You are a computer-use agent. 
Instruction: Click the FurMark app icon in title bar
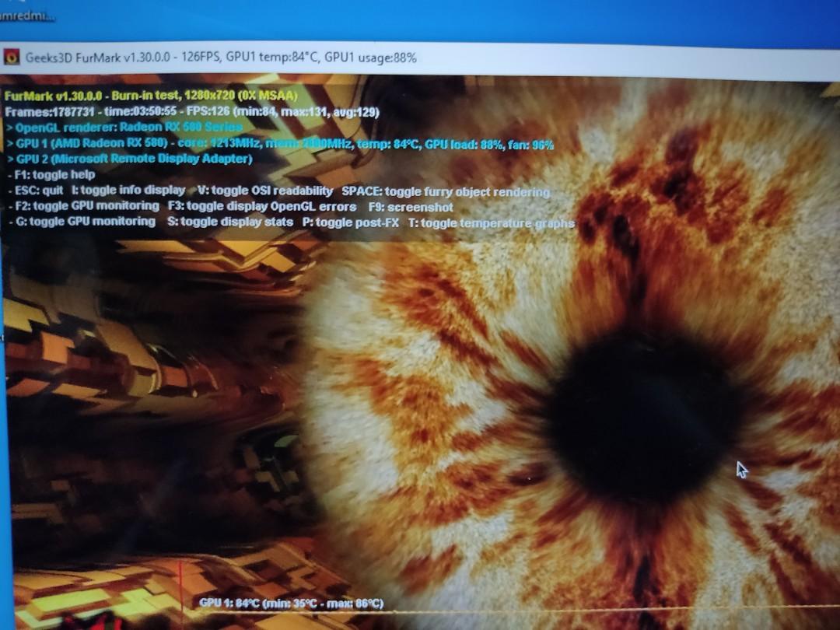[x=11, y=56]
